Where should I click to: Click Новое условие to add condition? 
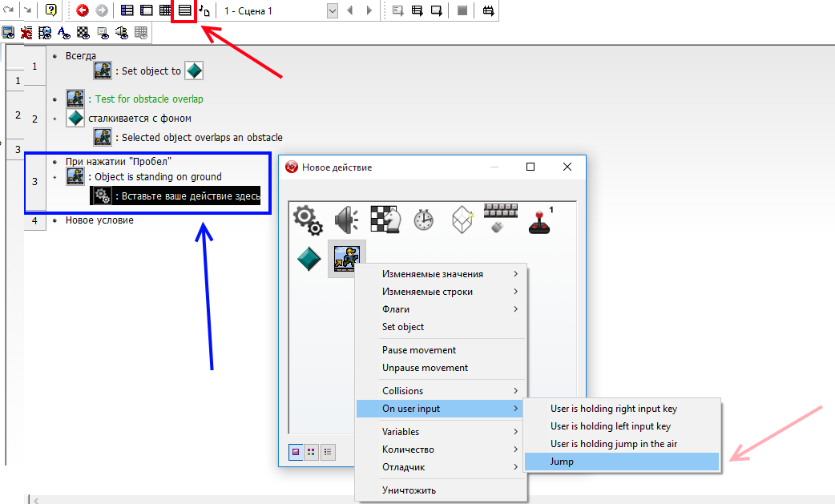pyautogui.click(x=99, y=220)
